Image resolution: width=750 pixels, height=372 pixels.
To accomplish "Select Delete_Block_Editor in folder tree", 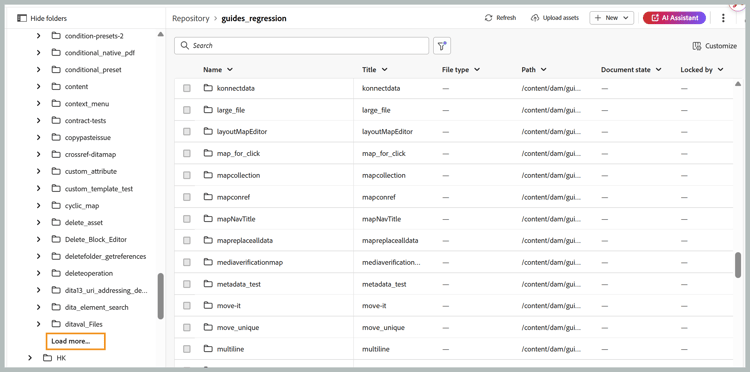I will click(x=96, y=239).
